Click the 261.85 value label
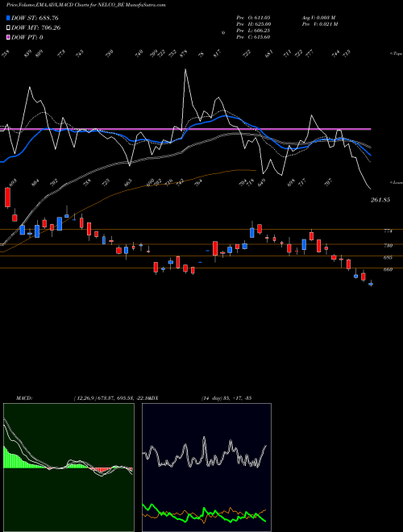The image size is (403, 532). [x=380, y=200]
